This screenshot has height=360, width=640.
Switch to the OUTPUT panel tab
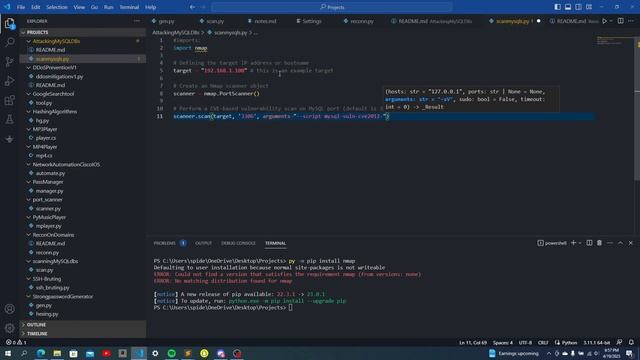[x=203, y=243]
